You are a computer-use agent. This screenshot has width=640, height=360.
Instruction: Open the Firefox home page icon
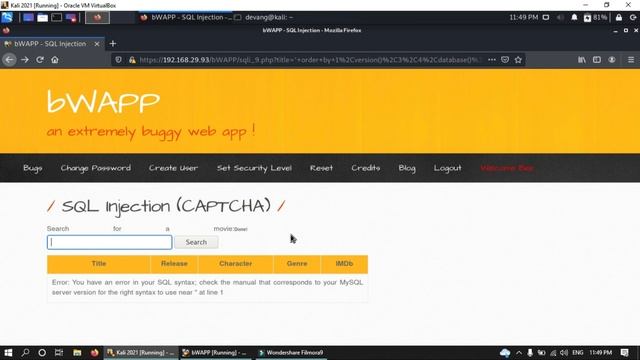coord(55,60)
